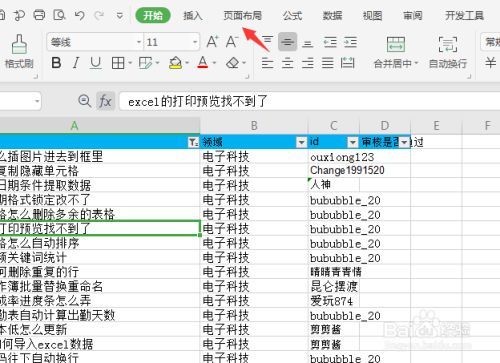The height and width of the screenshot is (363, 500).
Task: Select column E header
Action: (436, 126)
